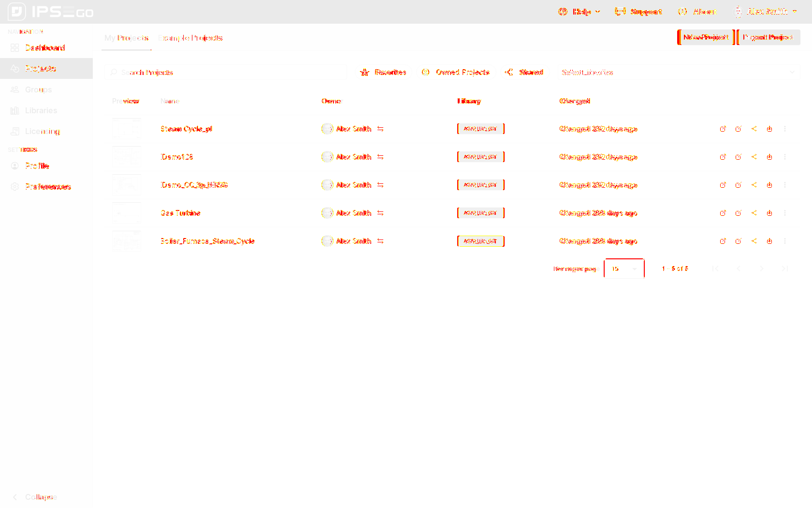Open Dashboard from the sidebar

[45, 48]
